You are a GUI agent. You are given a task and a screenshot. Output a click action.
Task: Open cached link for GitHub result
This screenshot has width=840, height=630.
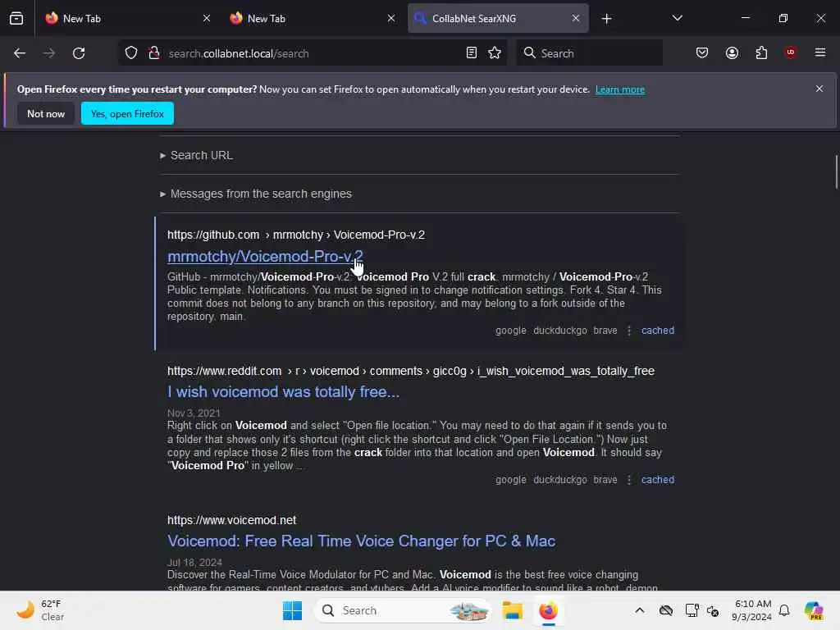(x=657, y=331)
